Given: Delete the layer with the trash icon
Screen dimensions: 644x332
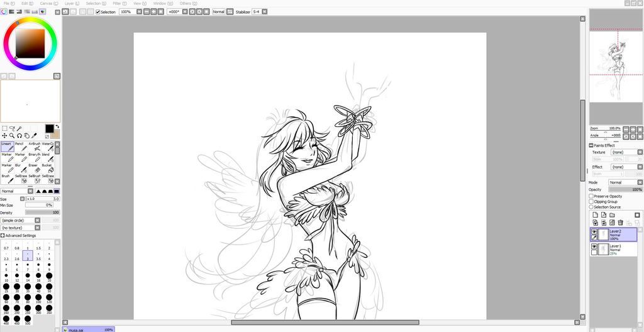Looking at the screenshot, I should click(x=620, y=223).
